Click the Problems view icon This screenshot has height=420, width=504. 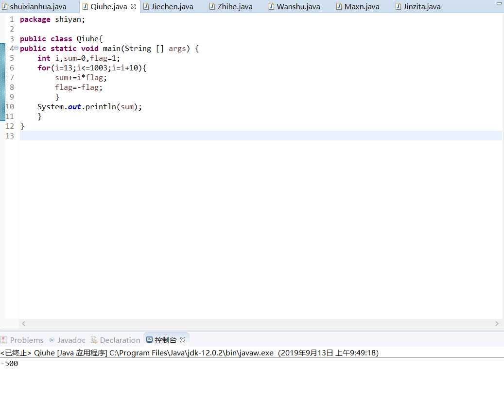[4, 340]
